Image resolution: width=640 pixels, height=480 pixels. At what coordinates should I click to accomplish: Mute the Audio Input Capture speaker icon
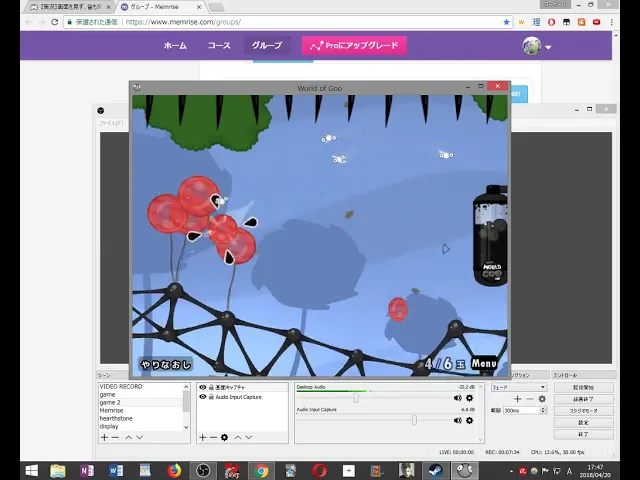pyautogui.click(x=458, y=420)
